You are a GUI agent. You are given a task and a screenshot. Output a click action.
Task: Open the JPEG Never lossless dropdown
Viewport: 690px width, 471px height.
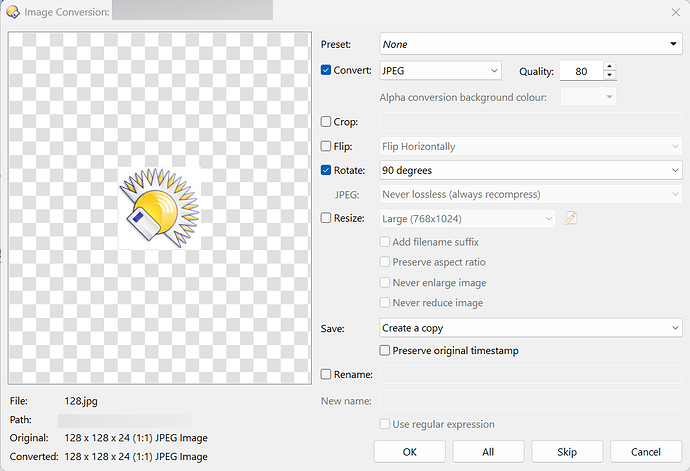pyautogui.click(x=531, y=194)
